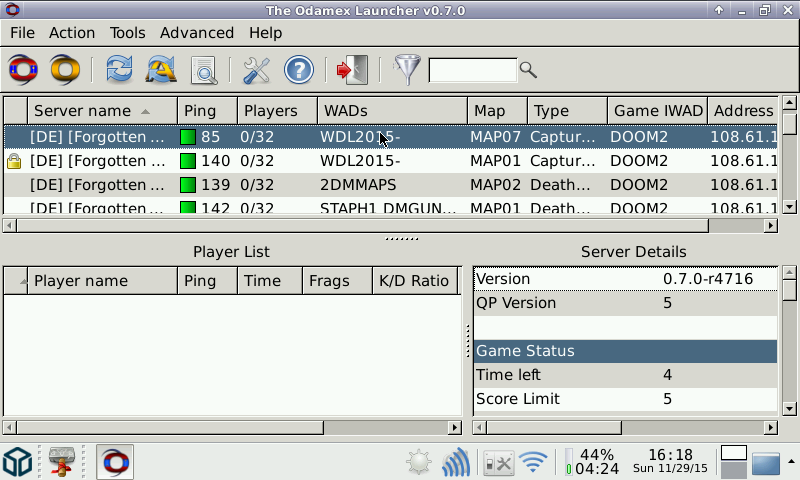Open the cube start menu icon in taskbar
Image resolution: width=800 pixels, height=480 pixels.
click(17, 462)
